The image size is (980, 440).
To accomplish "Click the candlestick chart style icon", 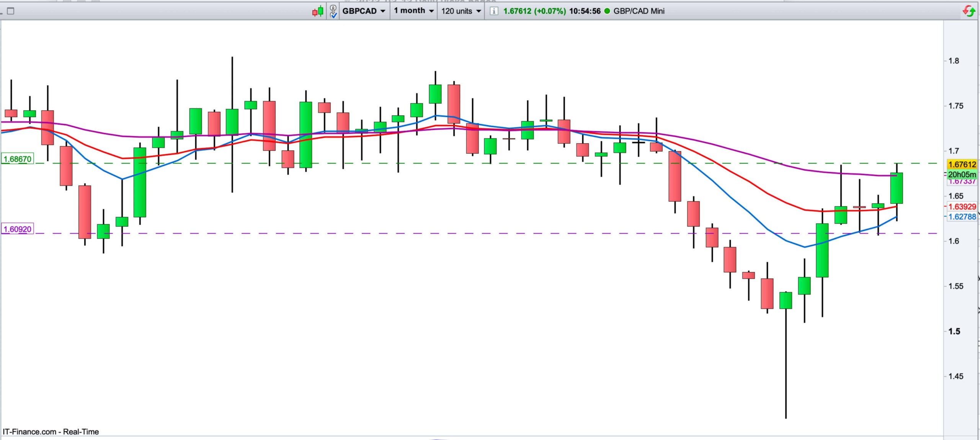I will click(x=318, y=11).
